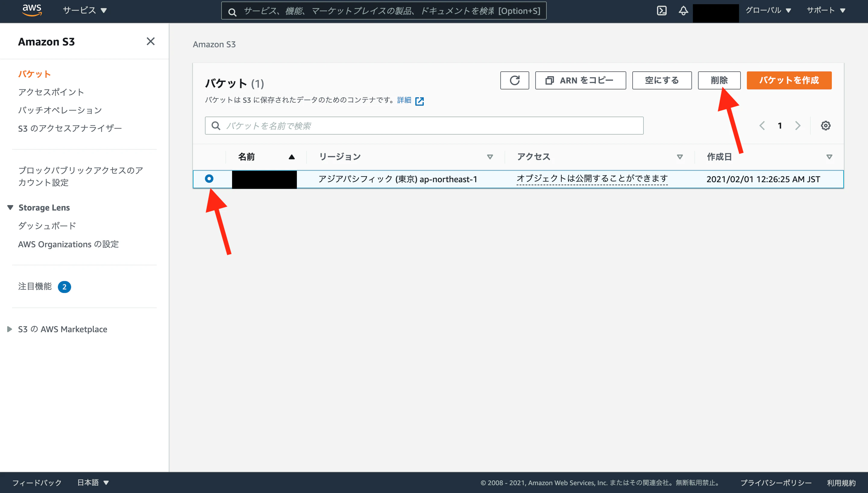The image size is (868, 493).
Task: Open the プライバシーポリシー footer link
Action: point(776,482)
